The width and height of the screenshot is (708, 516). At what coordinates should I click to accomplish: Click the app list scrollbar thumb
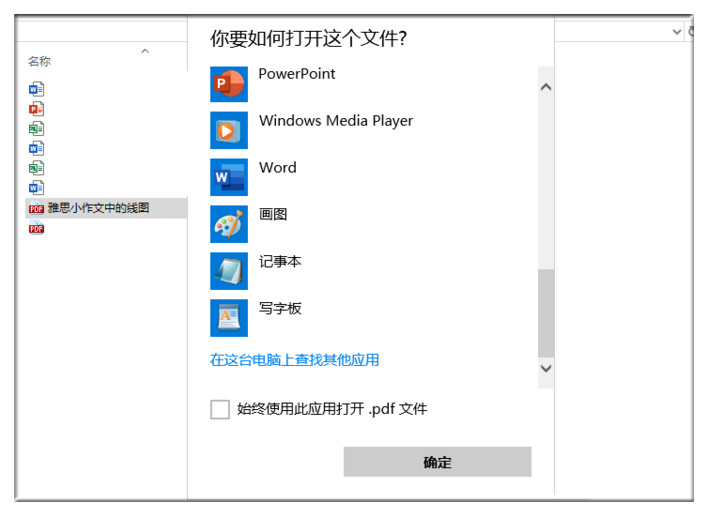click(x=546, y=313)
